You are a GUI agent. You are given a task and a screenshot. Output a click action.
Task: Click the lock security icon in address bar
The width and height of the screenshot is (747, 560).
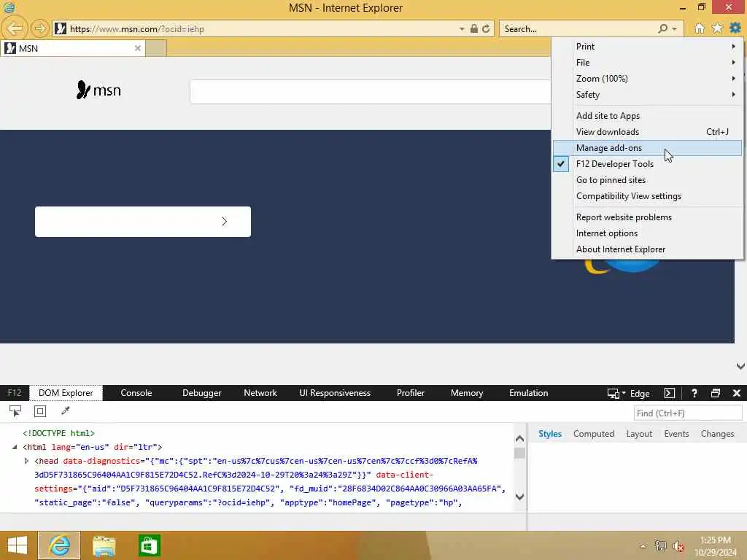(x=474, y=28)
